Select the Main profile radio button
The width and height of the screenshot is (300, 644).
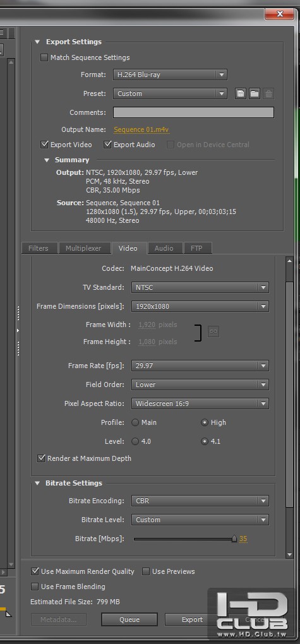point(135,422)
